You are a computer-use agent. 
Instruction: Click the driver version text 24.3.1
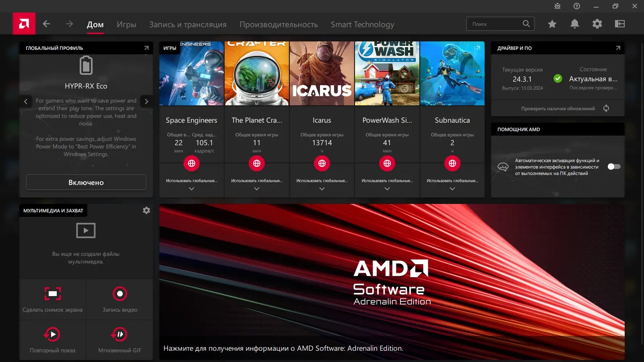point(522,79)
